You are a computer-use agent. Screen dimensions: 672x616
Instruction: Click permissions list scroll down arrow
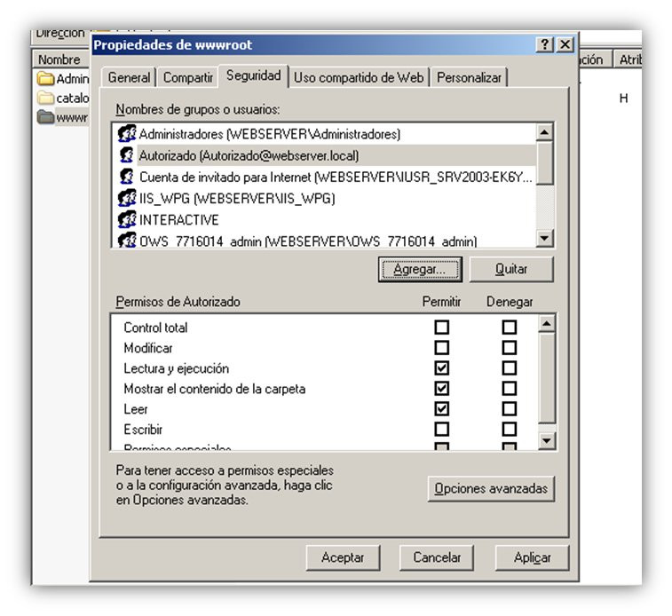pyautogui.click(x=547, y=440)
